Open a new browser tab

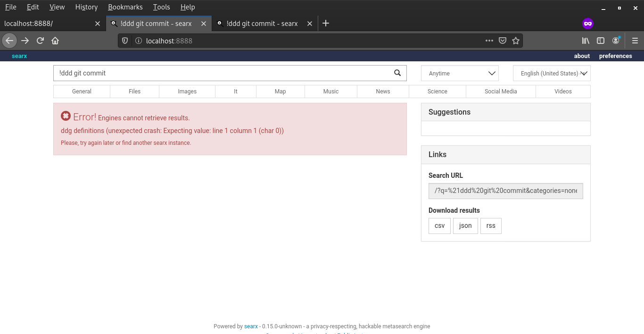coord(326,23)
